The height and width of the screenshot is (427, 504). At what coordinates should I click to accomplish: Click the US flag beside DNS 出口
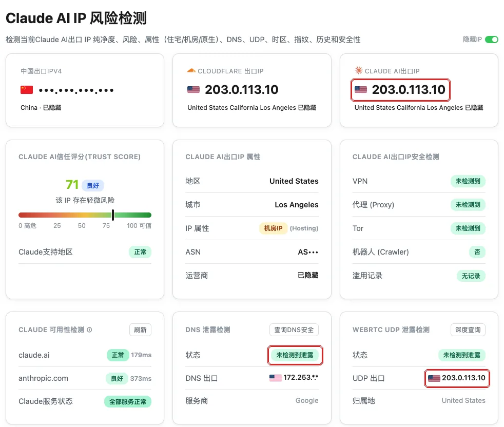tap(276, 378)
